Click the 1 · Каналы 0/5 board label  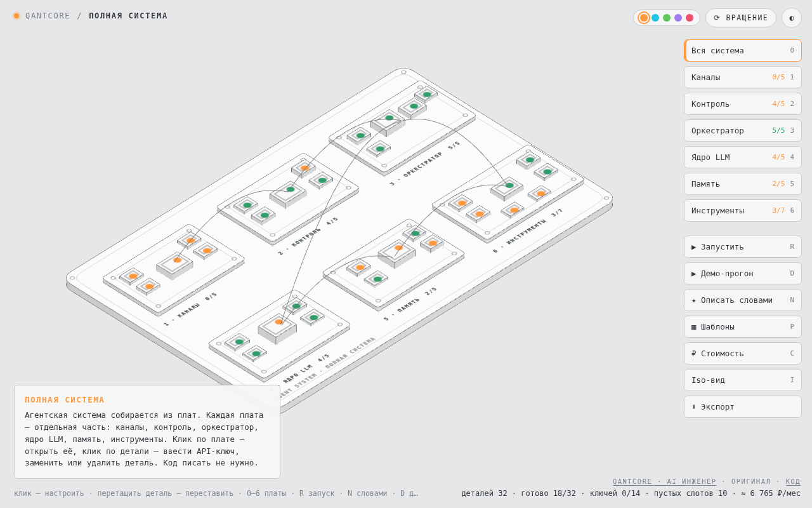click(190, 309)
